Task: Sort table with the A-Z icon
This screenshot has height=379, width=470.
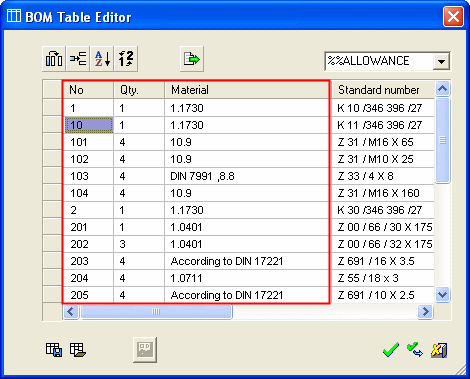Action: (102, 59)
